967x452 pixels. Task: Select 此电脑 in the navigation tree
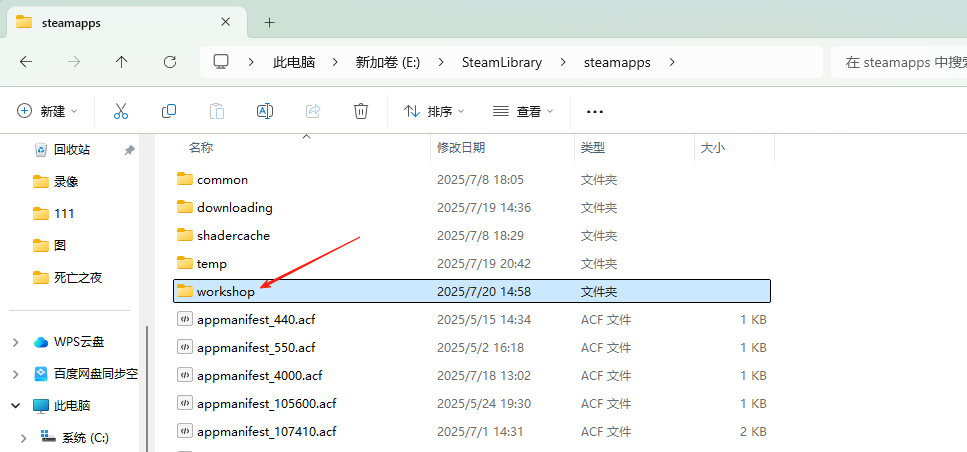point(72,406)
